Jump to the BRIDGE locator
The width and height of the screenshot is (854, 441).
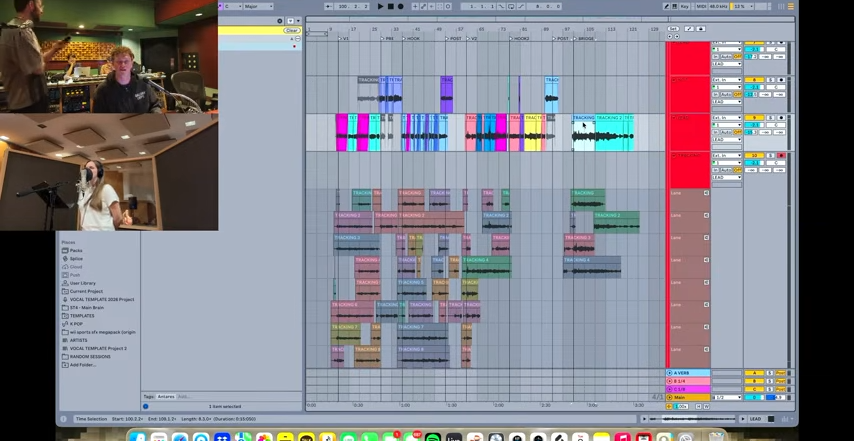click(x=584, y=39)
